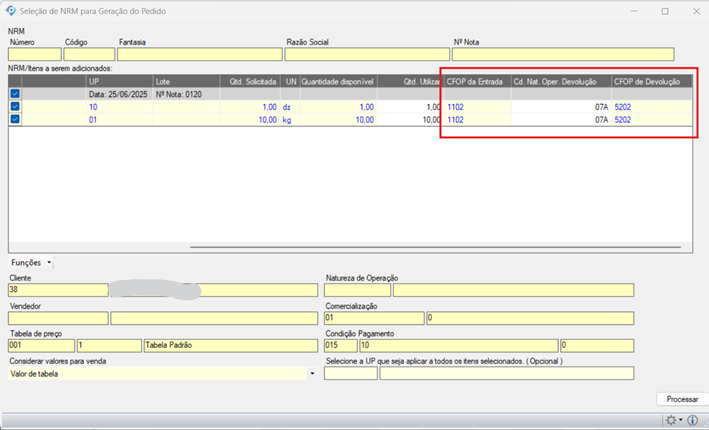The height and width of the screenshot is (430, 709).
Task: Click the NRM Número input field
Action: (x=34, y=55)
